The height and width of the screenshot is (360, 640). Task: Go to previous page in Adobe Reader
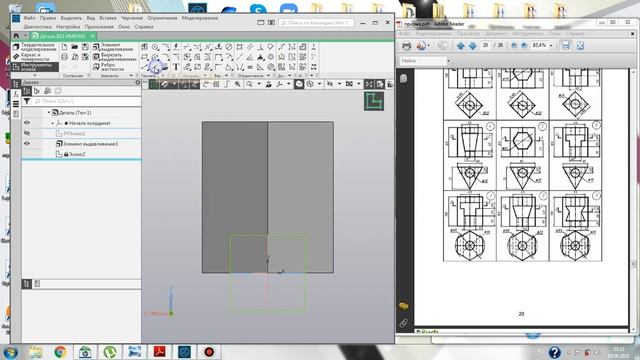460,46
